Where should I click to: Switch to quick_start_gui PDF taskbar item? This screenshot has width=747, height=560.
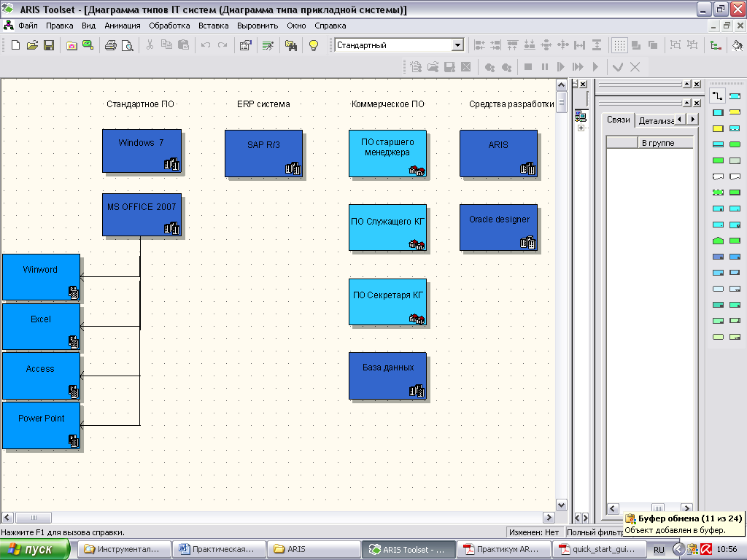598,549
